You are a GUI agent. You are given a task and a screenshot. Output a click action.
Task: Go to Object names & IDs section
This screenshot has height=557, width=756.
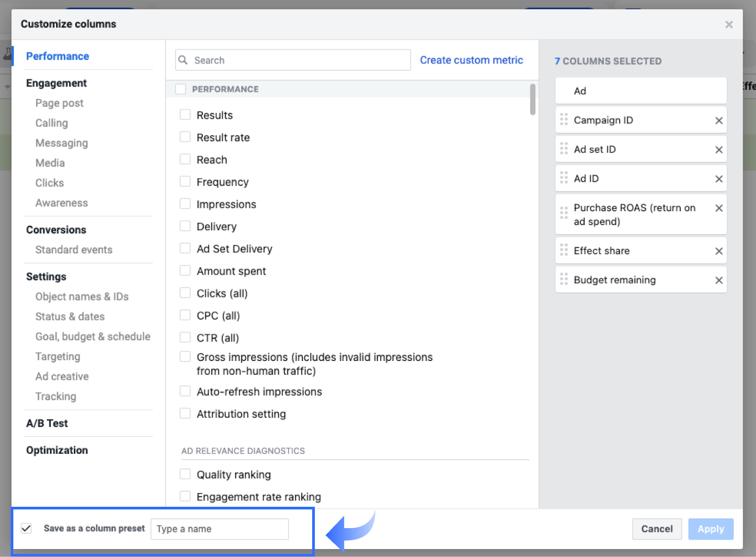pyautogui.click(x=82, y=297)
